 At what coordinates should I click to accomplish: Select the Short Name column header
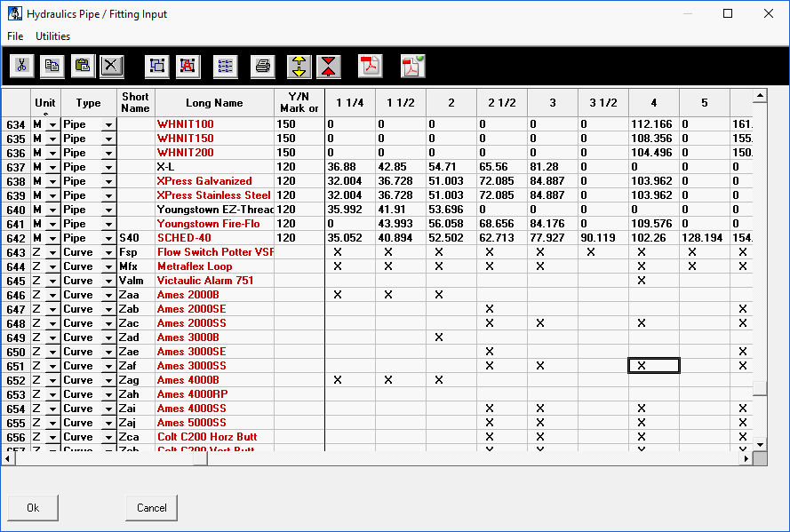pos(136,103)
